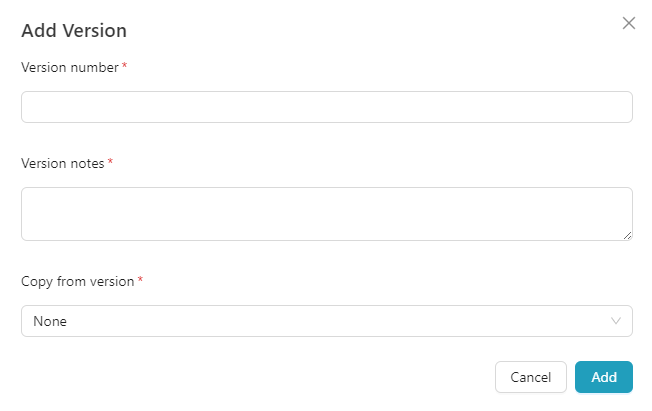This screenshot has width=652, height=411.
Task: Close the Add Version dialog
Action: [629, 23]
